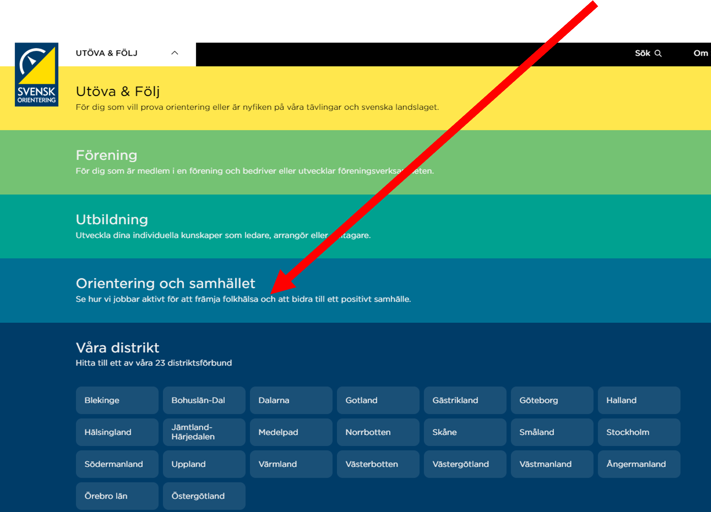Click text 'Se hur vi jobbar aktivt'
Viewport: 711px width, 512px height.
(x=121, y=299)
